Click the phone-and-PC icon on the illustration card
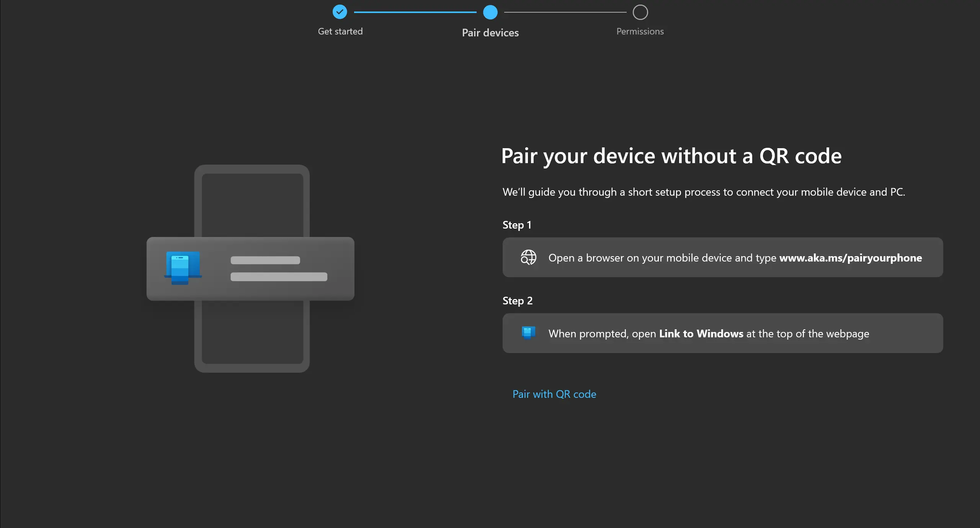This screenshot has width=980, height=528. [x=183, y=268]
